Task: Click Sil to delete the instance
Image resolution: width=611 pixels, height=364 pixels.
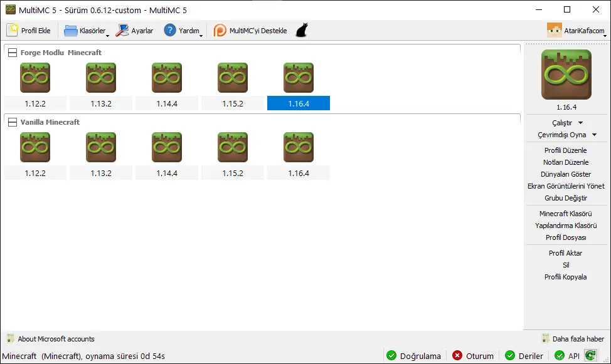Action: coord(566,265)
